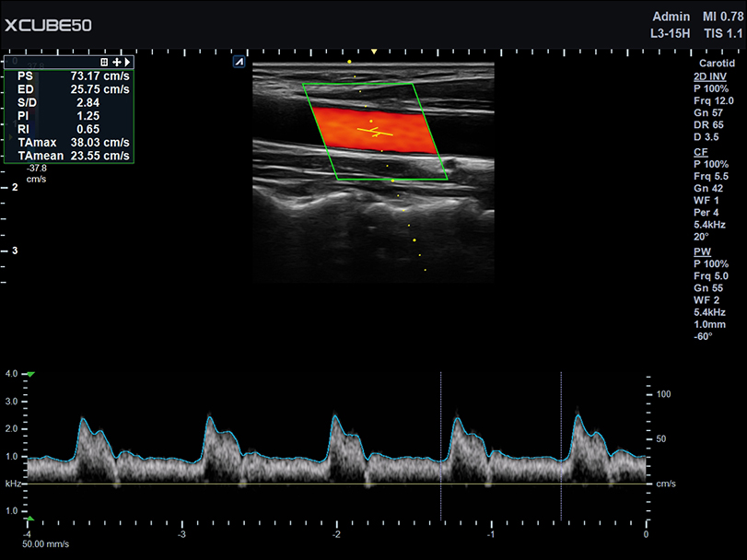Select the XCUBE50 logo top left
The height and width of the screenshot is (560, 747).
(x=48, y=26)
